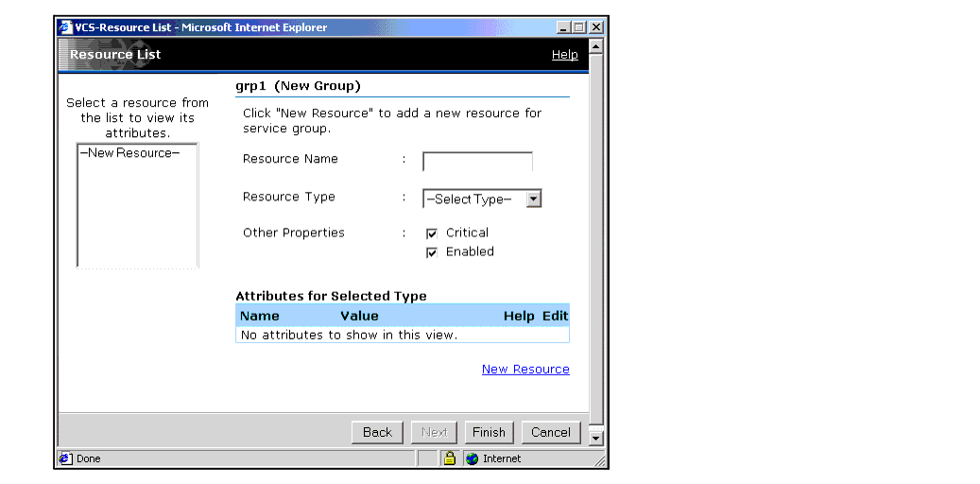980x484 pixels.
Task: Select the New Resource list entry
Action: 129,153
